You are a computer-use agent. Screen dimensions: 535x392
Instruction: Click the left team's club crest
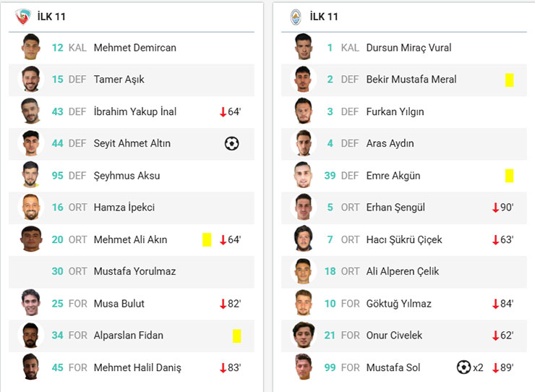click(24, 17)
